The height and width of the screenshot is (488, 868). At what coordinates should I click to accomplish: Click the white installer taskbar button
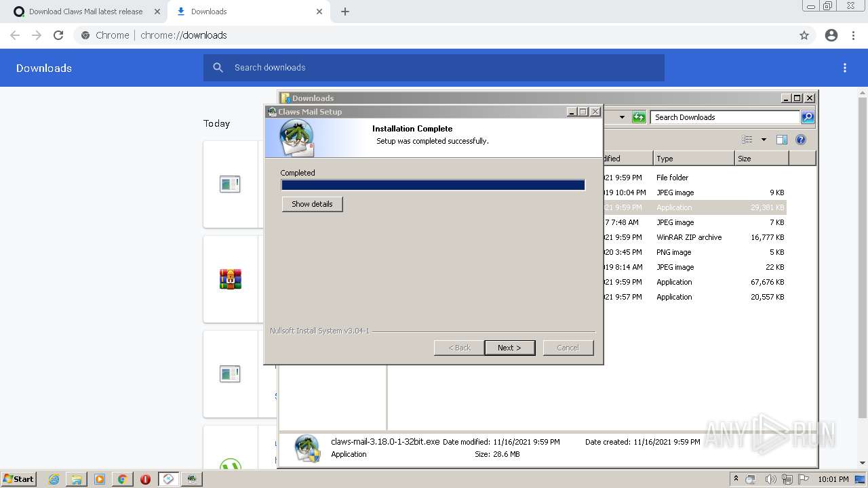click(168, 479)
